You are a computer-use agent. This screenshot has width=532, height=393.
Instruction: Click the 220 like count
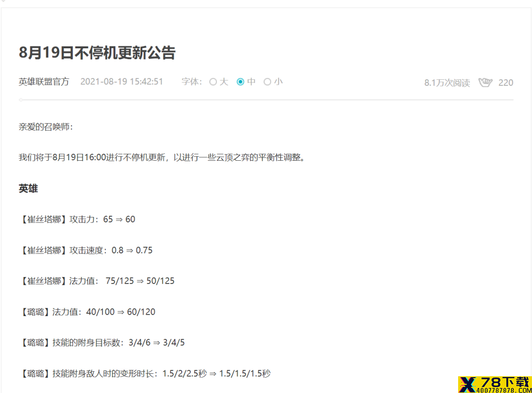point(505,83)
